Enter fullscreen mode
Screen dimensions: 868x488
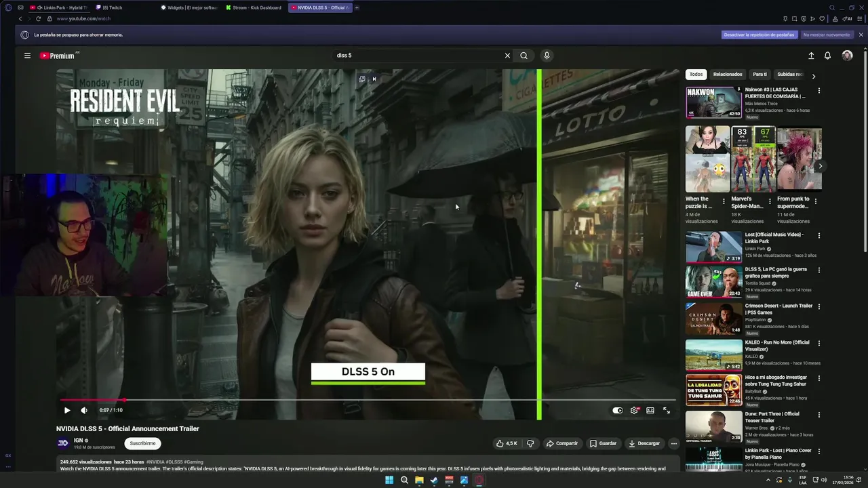pyautogui.click(x=667, y=410)
